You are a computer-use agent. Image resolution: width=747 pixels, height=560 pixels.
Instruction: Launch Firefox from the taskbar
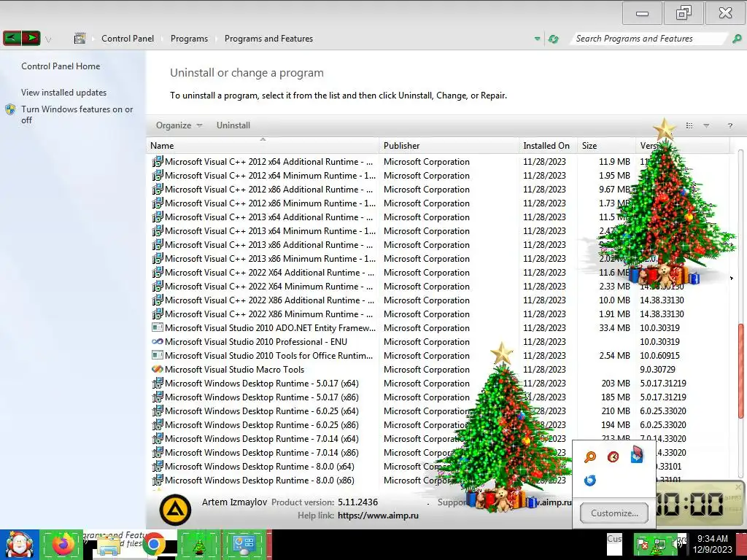tap(63, 544)
